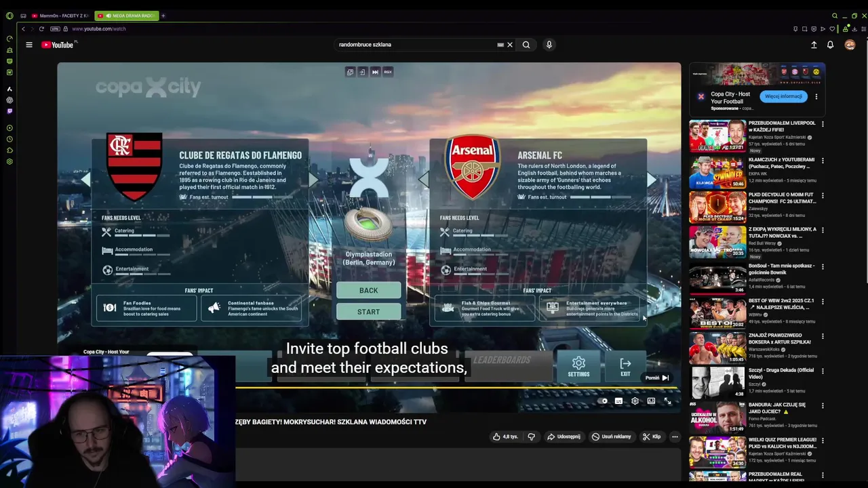This screenshot has width=868, height=488.
Task: Click EXIT icon in the game ad
Action: tap(625, 366)
